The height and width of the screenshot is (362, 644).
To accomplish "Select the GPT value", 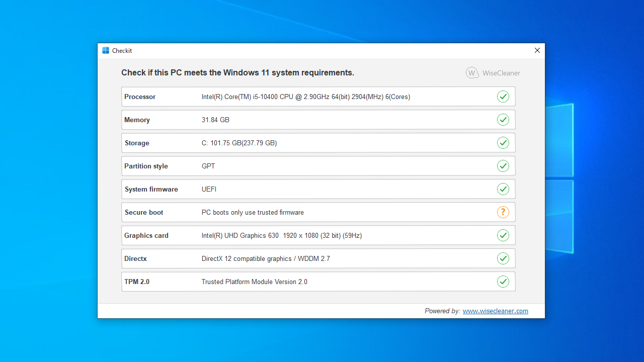I will coord(208,166).
